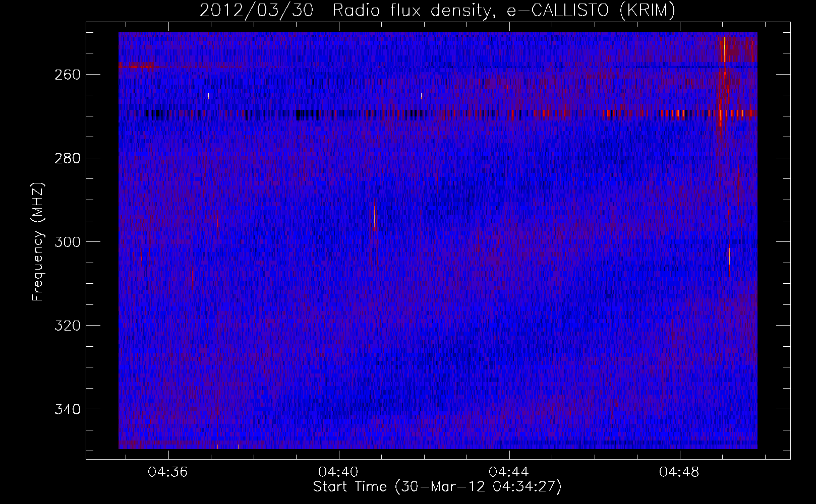Viewport: 816px width, 504px height.
Task: Click the 280 frequency tick label
Action: (x=68, y=158)
